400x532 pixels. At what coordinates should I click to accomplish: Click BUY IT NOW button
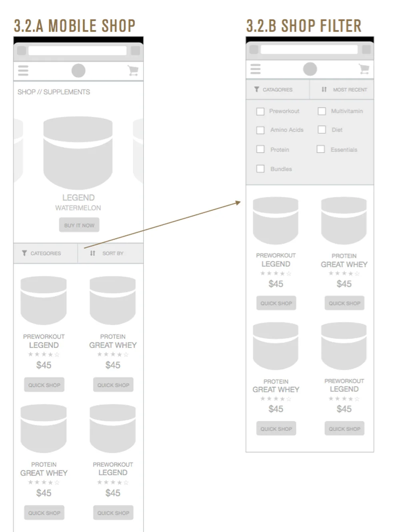(x=79, y=225)
